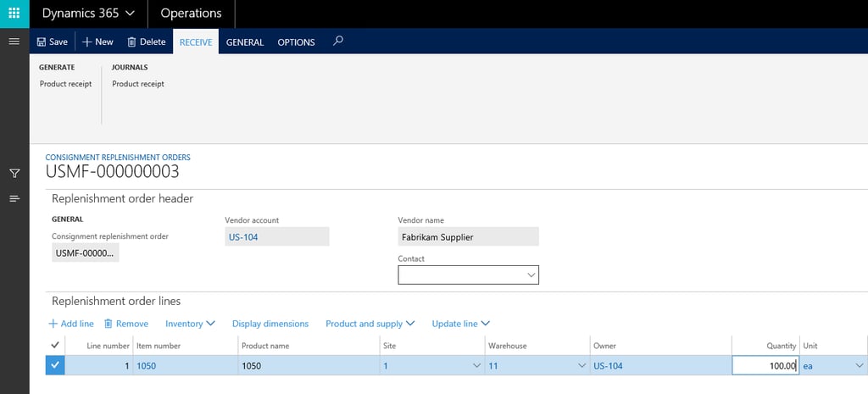Sort by the Item number column header

159,346
